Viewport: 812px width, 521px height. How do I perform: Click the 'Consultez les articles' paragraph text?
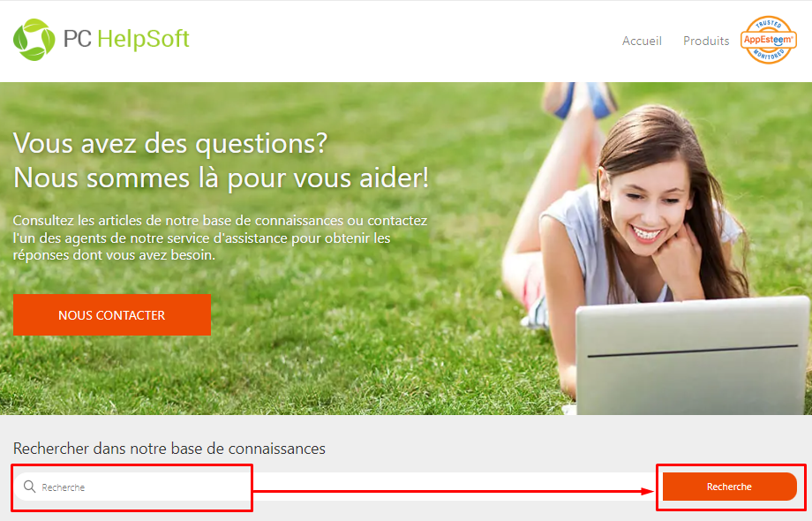click(220, 238)
